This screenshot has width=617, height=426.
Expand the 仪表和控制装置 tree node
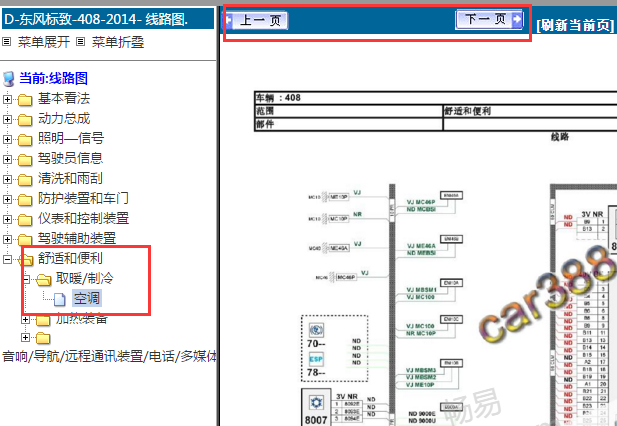[7, 219]
